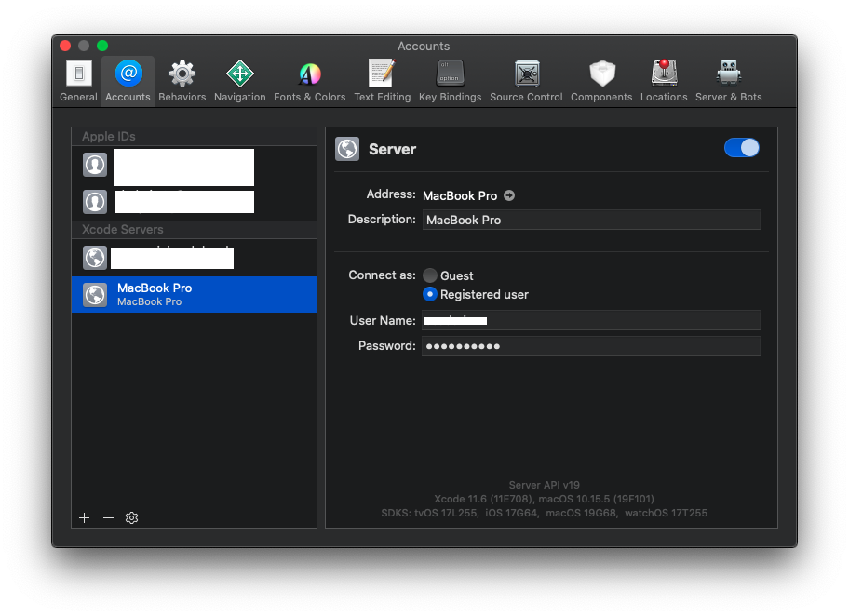Open Server & Bots preferences

coord(728,81)
